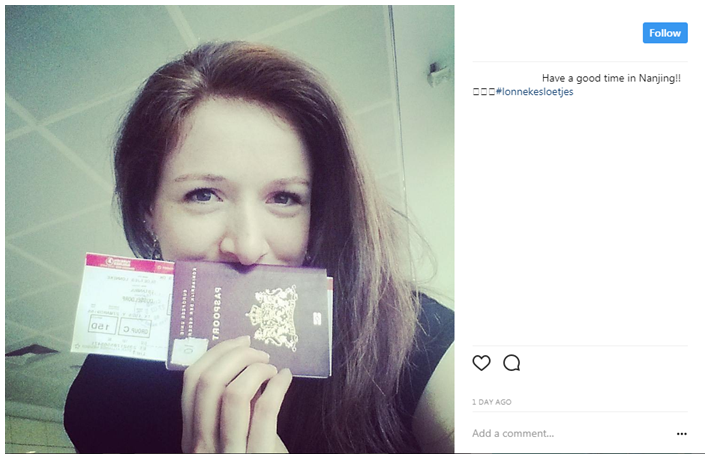
Task: Select the caption text about Nanjing
Action: click(x=611, y=78)
